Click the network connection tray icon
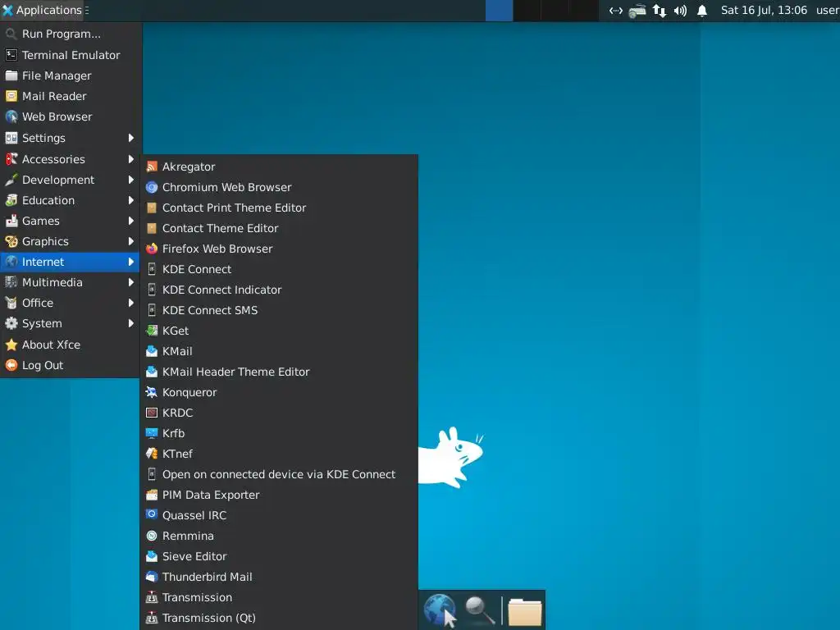 coord(616,11)
